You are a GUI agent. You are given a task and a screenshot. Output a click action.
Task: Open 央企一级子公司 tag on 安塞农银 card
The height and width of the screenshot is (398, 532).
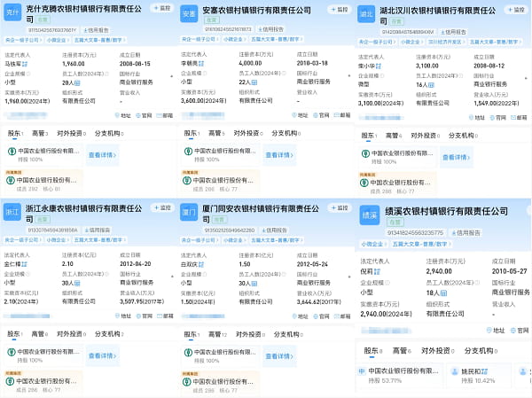(x=199, y=39)
